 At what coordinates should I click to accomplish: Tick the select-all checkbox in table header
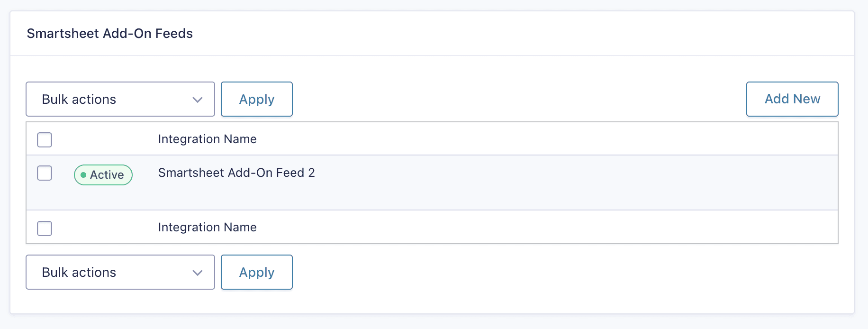(45, 140)
